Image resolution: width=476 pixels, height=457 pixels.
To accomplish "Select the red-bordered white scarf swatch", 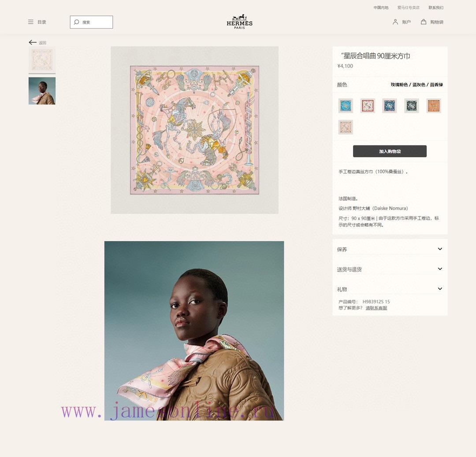I will pos(368,106).
